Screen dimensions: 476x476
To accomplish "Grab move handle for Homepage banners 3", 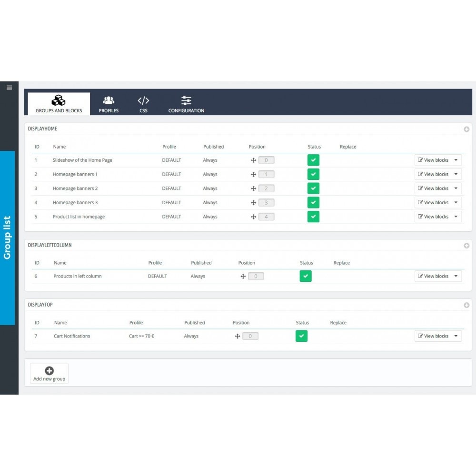I will pos(254,203).
